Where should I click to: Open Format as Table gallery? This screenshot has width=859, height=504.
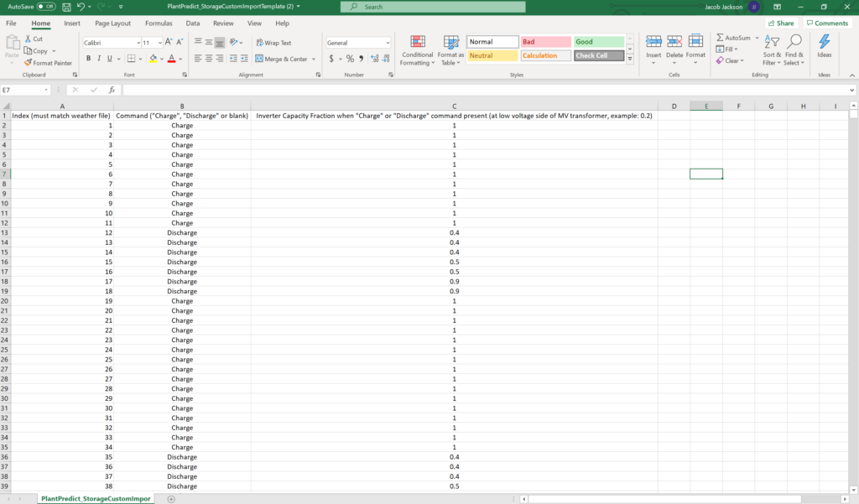coord(450,50)
